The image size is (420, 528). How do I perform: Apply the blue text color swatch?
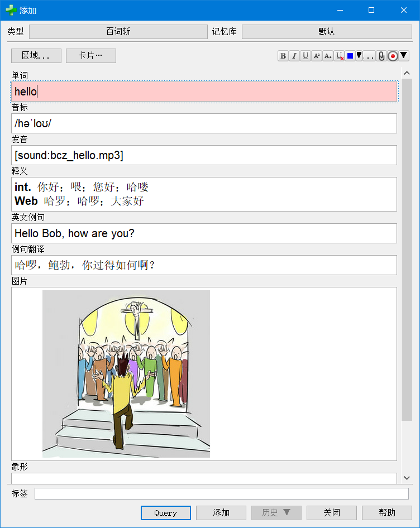[x=350, y=56]
